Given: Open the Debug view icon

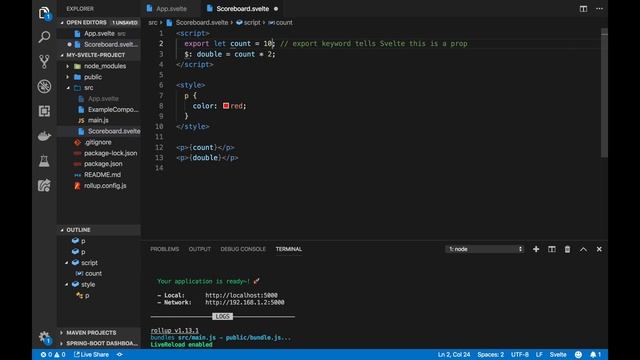Looking at the screenshot, I should 44,86.
